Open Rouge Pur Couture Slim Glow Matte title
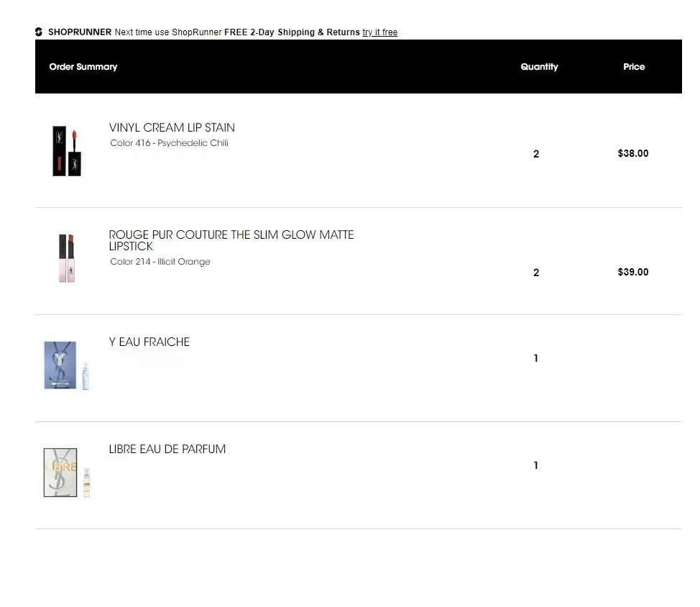The width and height of the screenshot is (700, 607). pyautogui.click(x=231, y=240)
